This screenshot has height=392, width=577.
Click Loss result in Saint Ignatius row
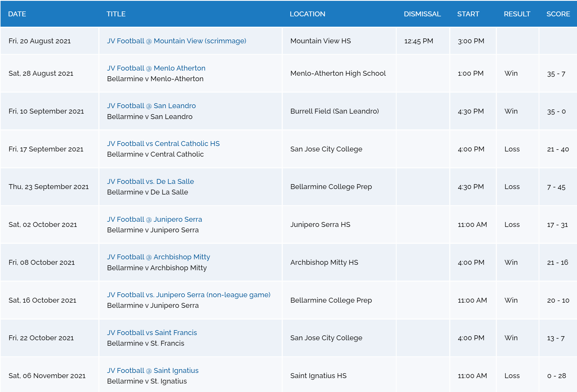[512, 376]
